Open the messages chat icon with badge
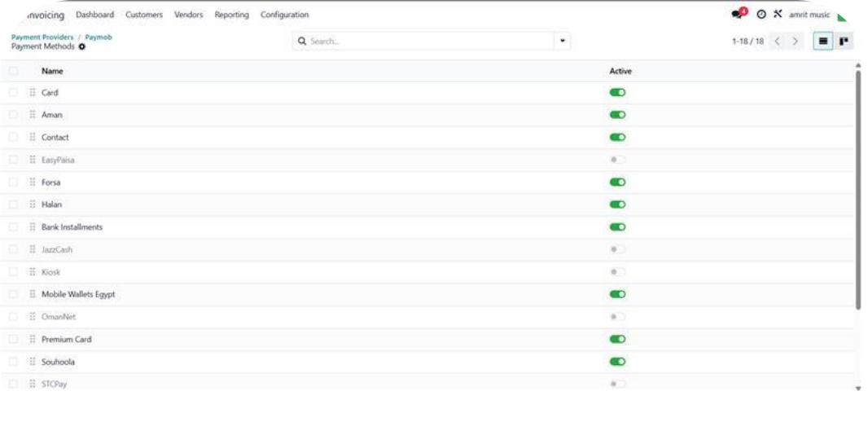Viewport: 868px width, 435px height. click(x=738, y=15)
